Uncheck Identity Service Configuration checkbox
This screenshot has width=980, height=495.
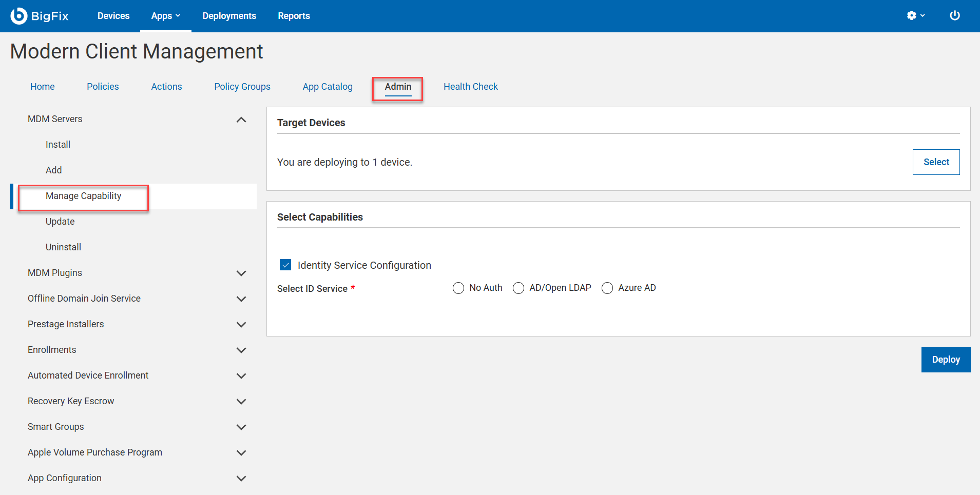point(285,265)
